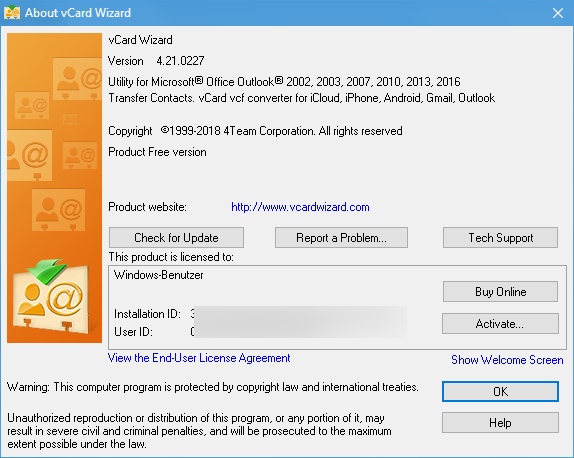The height and width of the screenshot is (458, 574).
Task: Select the Version 4.21.0227 text
Action: tap(156, 61)
